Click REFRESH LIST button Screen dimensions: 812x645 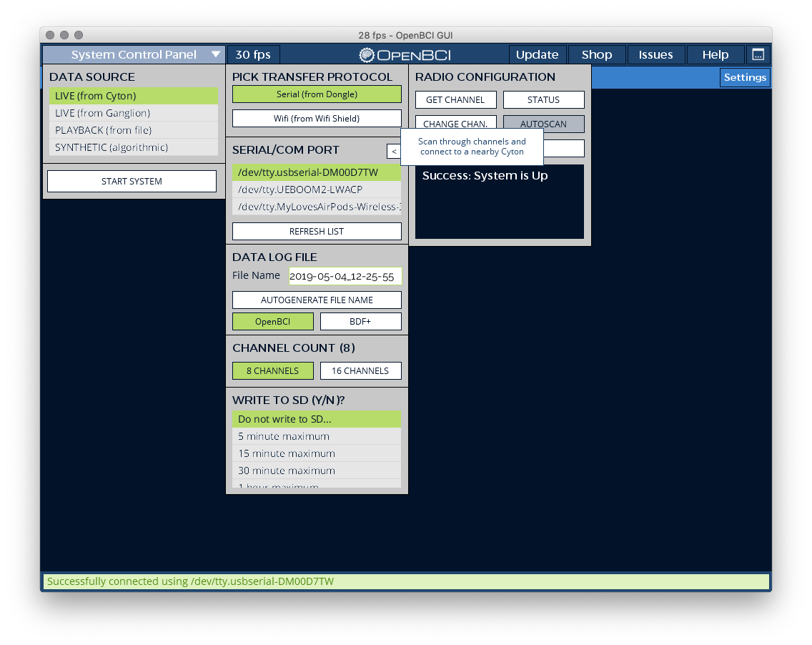pos(317,232)
